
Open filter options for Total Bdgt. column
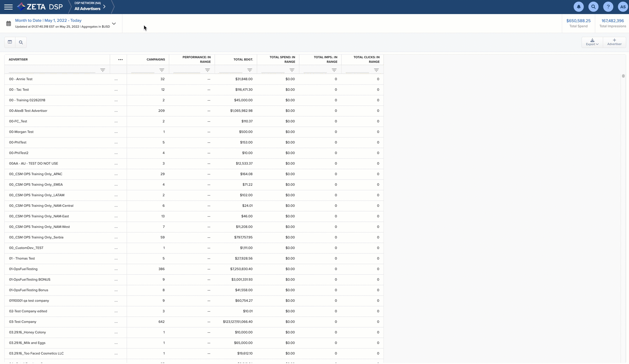tap(249, 70)
